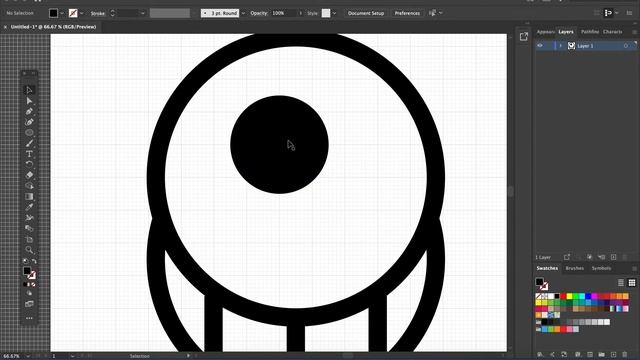Select the Artboard tool
This screenshot has height=360, width=640.
29,239
